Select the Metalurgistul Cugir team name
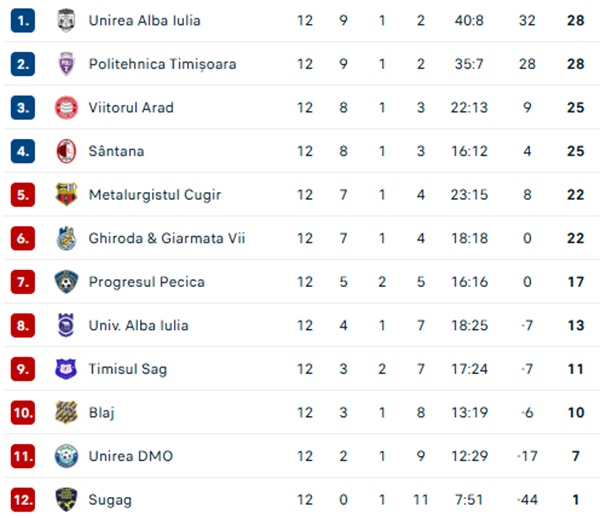The height and width of the screenshot is (518, 600). pyautogui.click(x=154, y=194)
